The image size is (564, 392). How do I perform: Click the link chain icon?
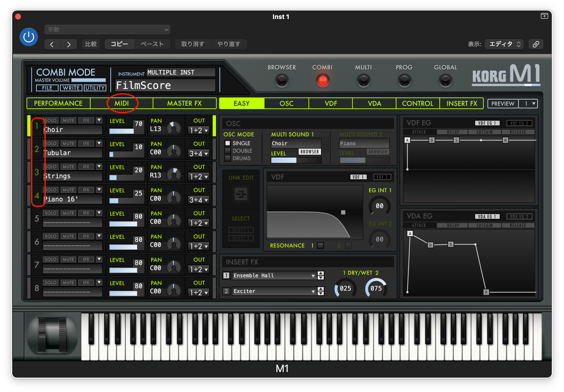point(536,44)
